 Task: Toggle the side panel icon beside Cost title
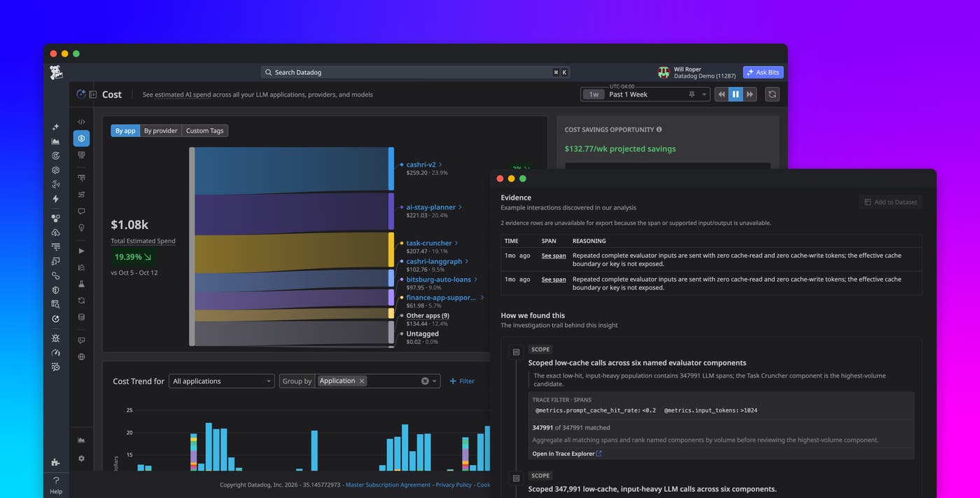92,95
